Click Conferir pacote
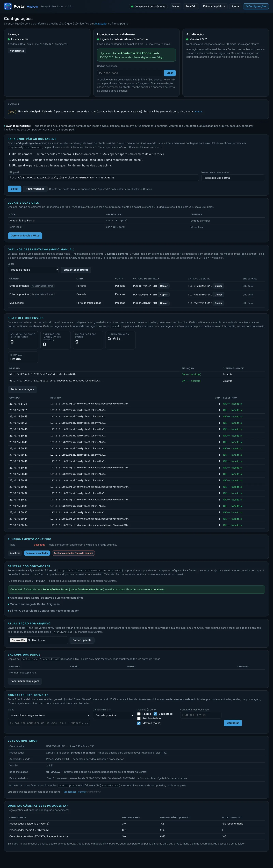Viewport: 273px width, 868px height. pyautogui.click(x=82, y=640)
